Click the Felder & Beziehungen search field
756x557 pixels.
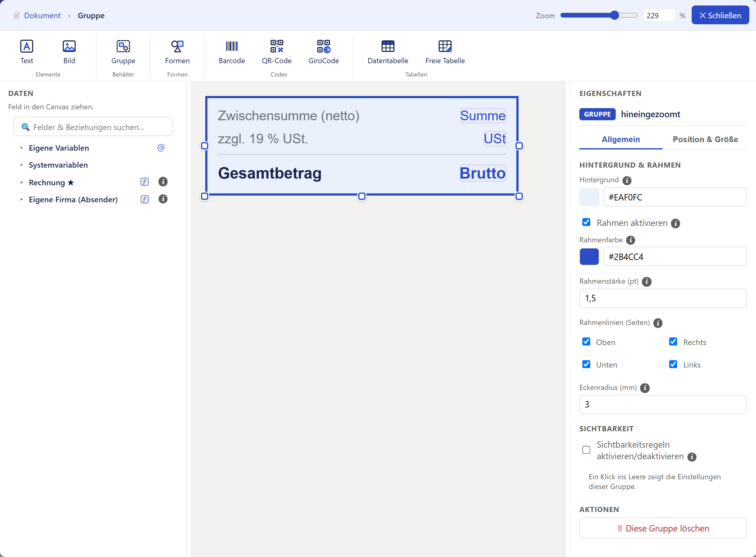click(93, 127)
